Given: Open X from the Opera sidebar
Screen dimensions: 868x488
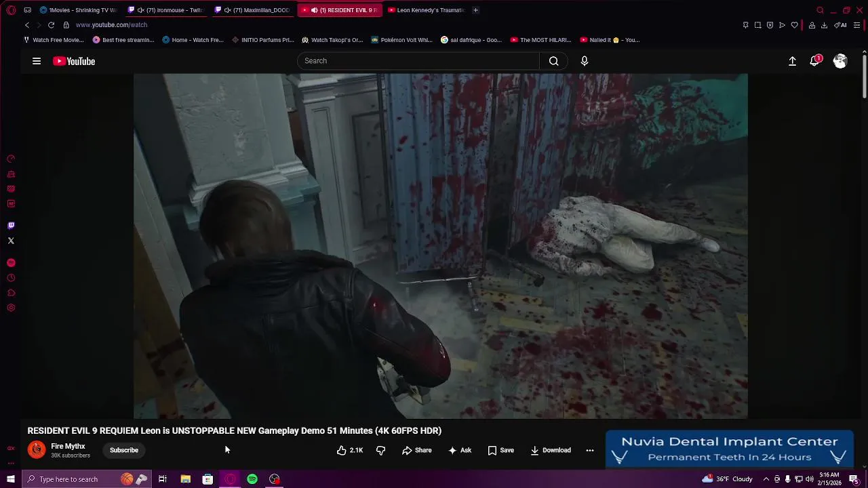Looking at the screenshot, I should pos(11,241).
